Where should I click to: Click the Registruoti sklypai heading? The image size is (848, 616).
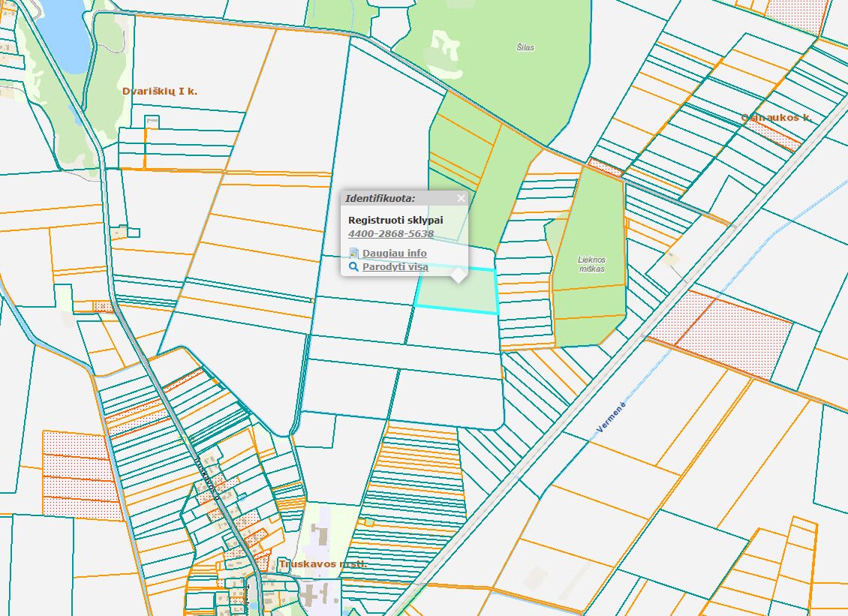point(395,220)
